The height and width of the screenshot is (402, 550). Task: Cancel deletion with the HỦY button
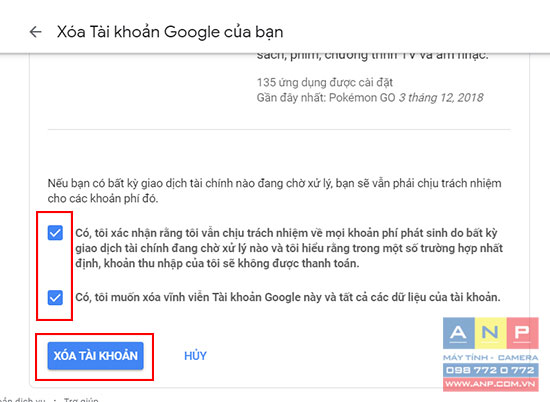click(195, 356)
